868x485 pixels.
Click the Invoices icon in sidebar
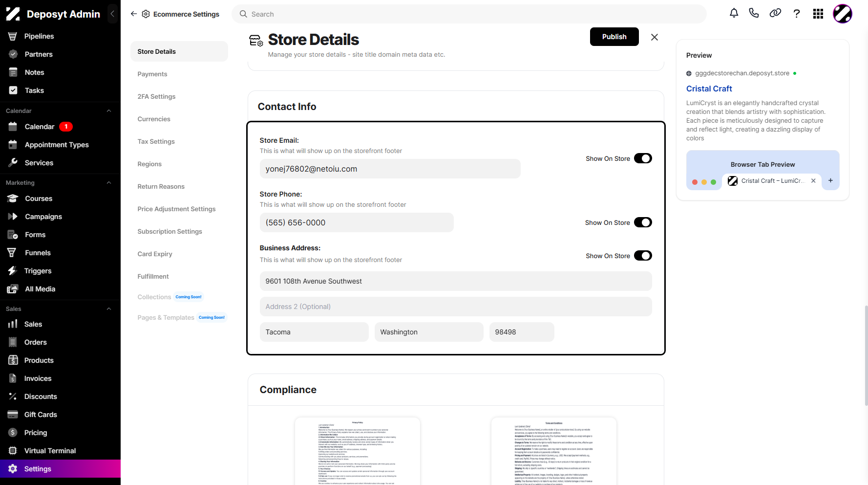point(13,378)
